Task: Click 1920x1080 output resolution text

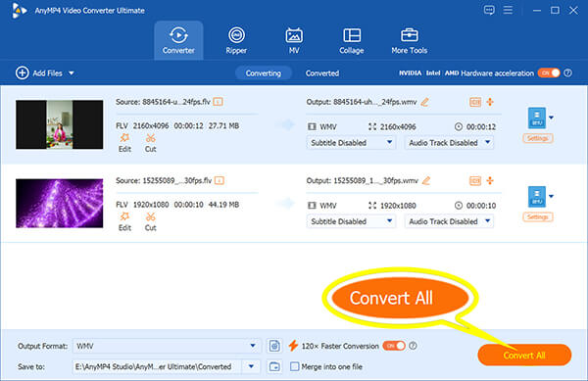Action: [x=398, y=206]
